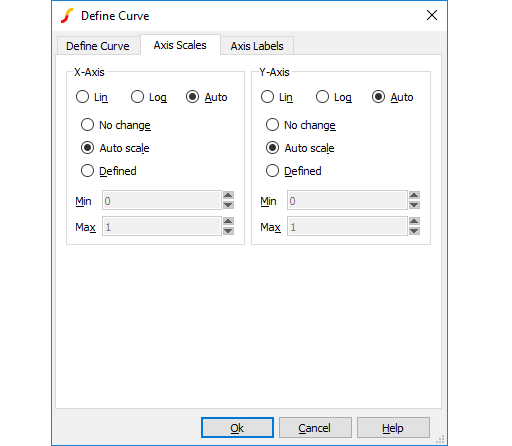512x446 pixels.
Task: Confirm with the Ok button
Action: pos(237,428)
